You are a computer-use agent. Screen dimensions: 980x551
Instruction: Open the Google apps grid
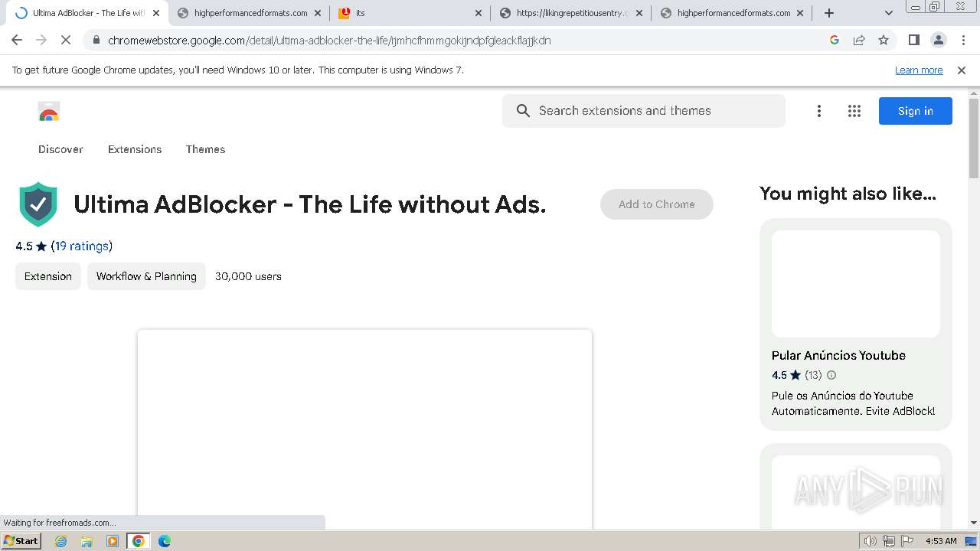click(x=854, y=111)
